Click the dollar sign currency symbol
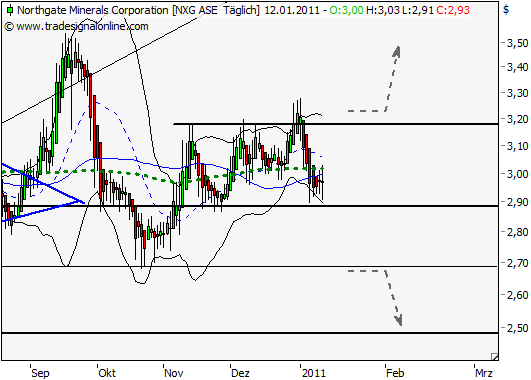Viewport: 531px width, 380px height. click(506, 10)
